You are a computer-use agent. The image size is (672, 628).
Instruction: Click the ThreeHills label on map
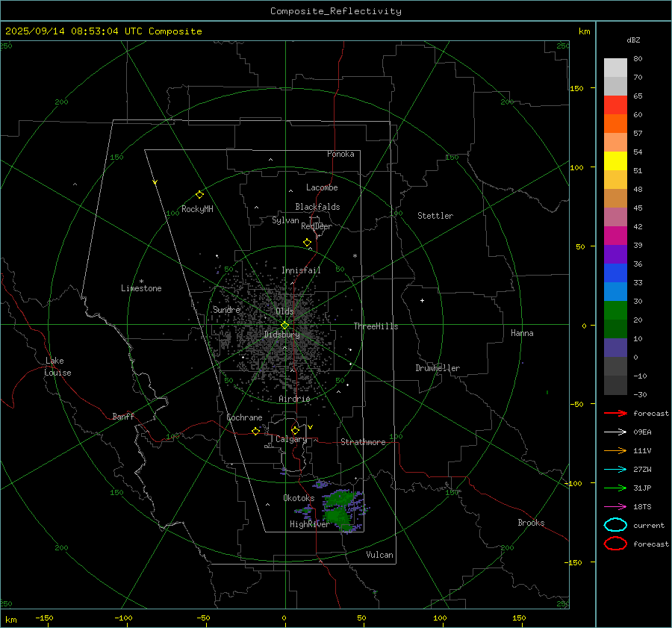coord(376,326)
